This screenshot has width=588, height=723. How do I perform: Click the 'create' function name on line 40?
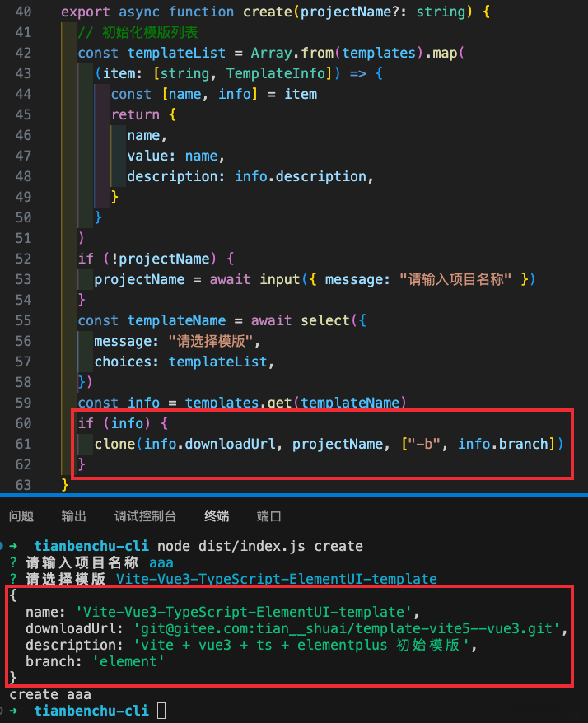(x=268, y=12)
